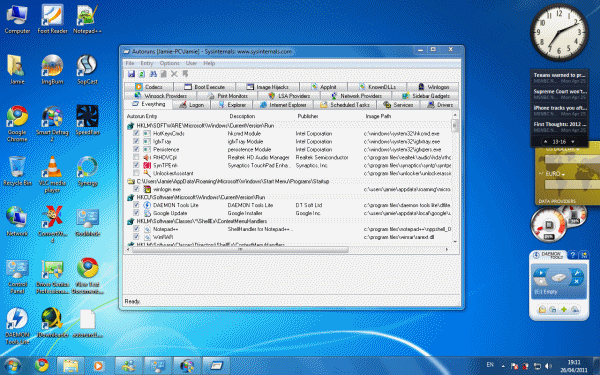This screenshot has height=375, width=600.
Task: Click the Find binoculars toolbar icon
Action: [x=153, y=74]
